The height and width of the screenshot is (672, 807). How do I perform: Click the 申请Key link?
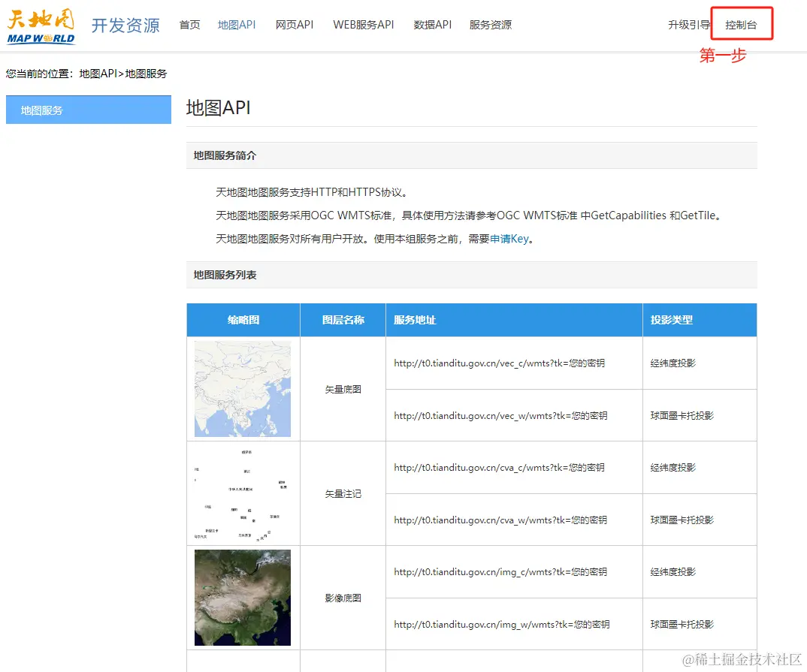pyautogui.click(x=509, y=239)
